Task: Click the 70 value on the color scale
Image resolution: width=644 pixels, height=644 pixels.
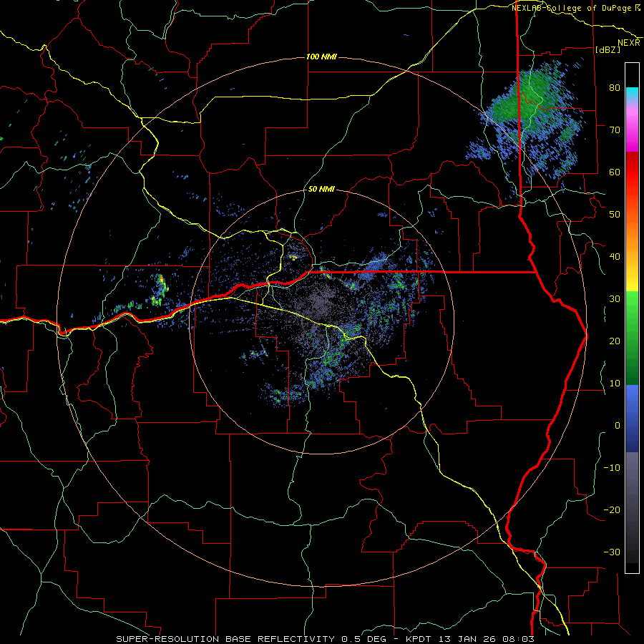Action: point(615,130)
